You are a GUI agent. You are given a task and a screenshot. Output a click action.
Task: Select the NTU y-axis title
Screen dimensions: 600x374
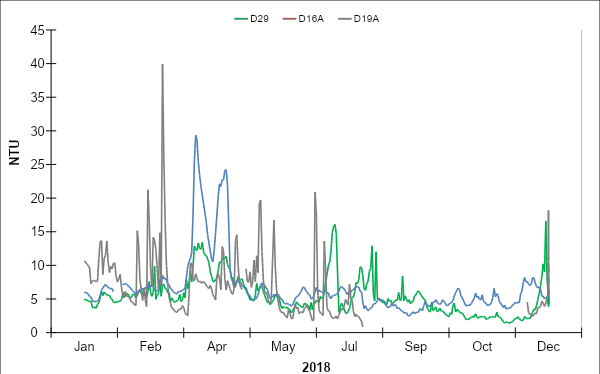coord(14,153)
